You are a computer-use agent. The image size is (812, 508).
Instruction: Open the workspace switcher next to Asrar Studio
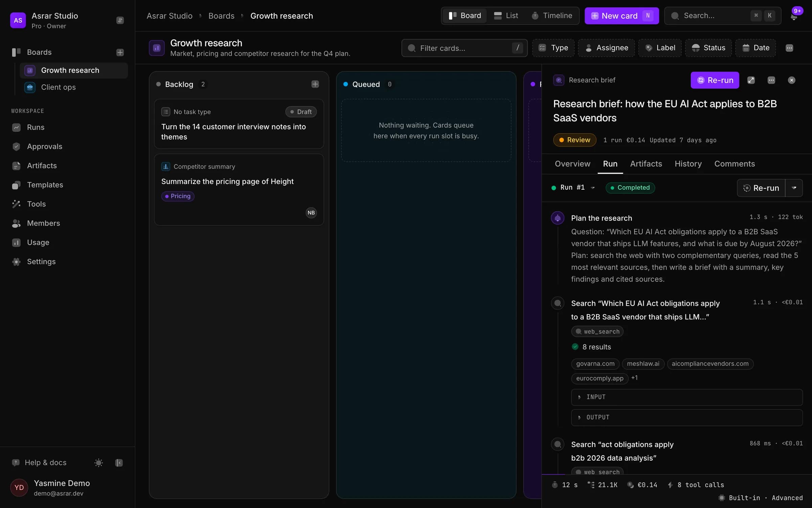tap(120, 20)
